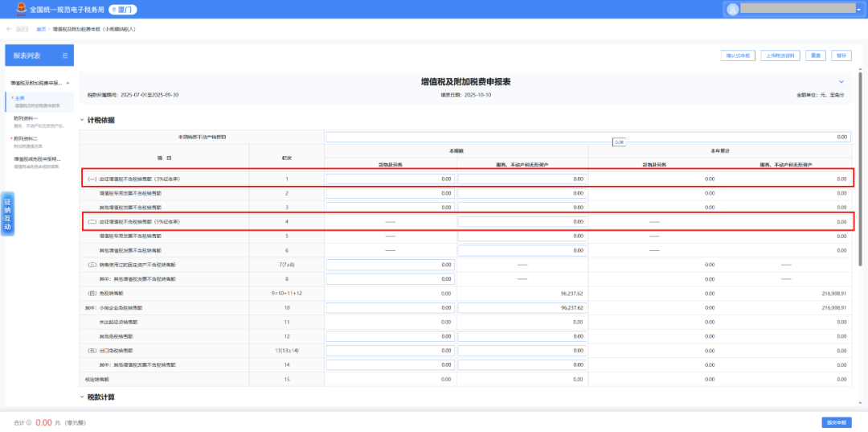Click the tax bureau emblem logo
This screenshot has width=868, height=432.
pos(18,9)
